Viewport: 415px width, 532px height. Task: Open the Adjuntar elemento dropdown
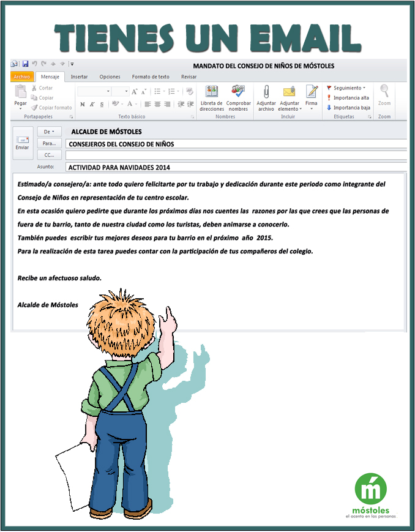(290, 98)
